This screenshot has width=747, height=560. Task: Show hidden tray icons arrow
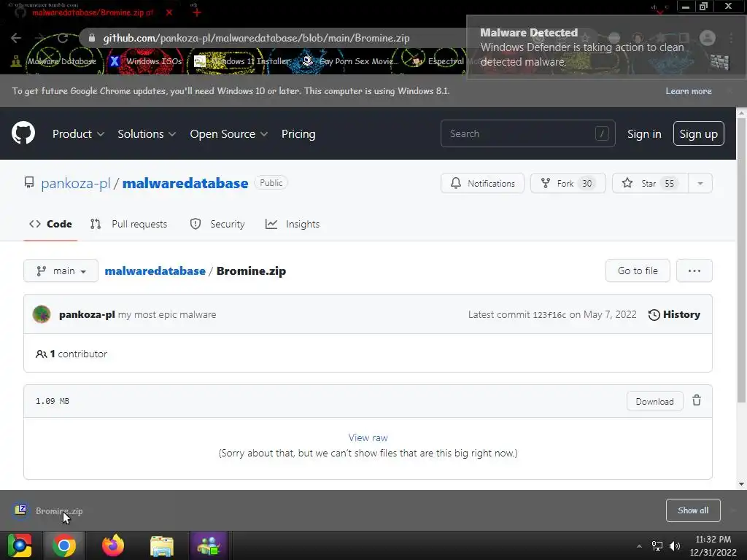click(639, 546)
